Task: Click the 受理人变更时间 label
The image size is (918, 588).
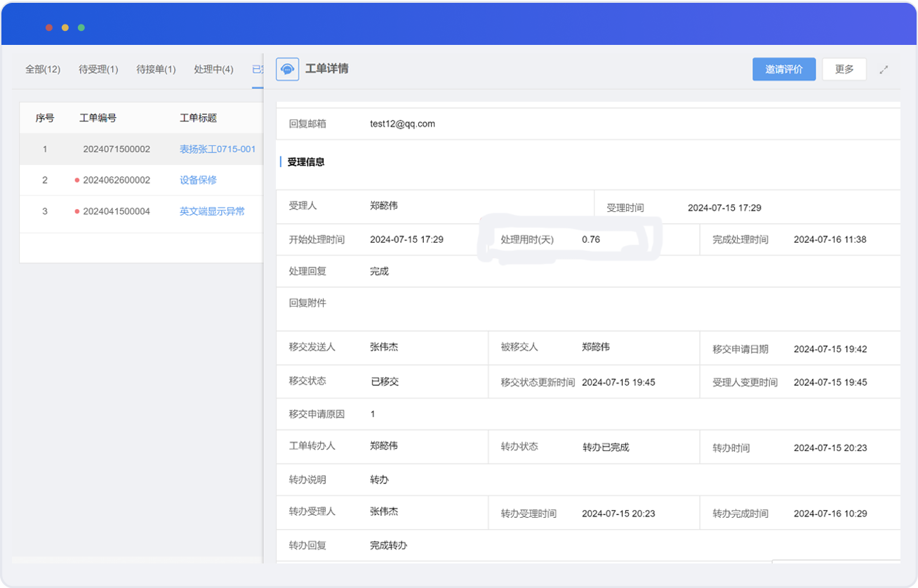Action: [x=745, y=382]
